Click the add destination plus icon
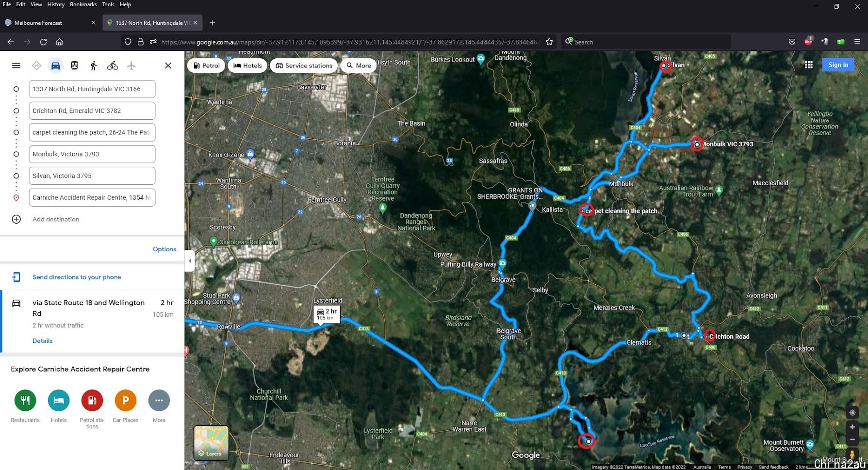The image size is (868, 470). coord(16,219)
